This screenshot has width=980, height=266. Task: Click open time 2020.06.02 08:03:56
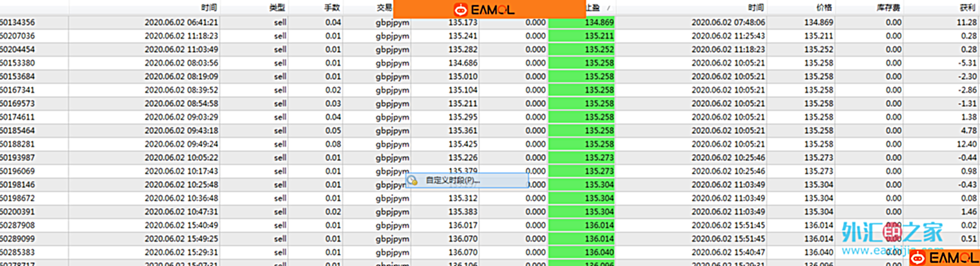click(181, 62)
